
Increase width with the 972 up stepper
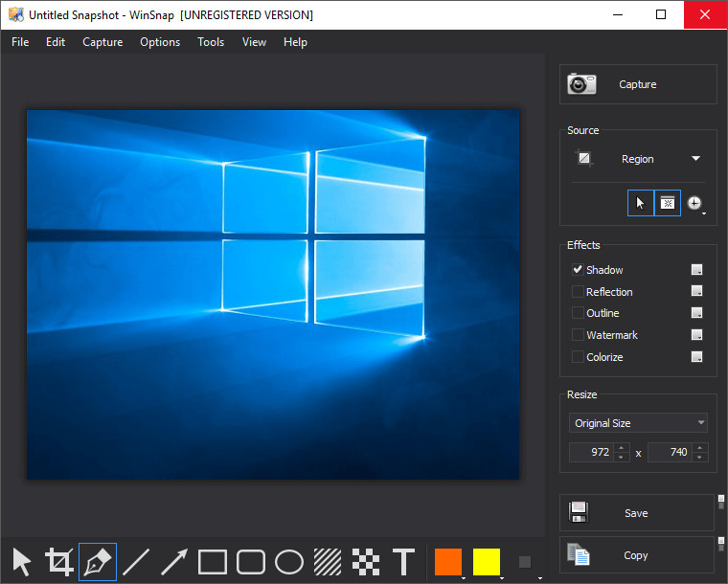pyautogui.click(x=622, y=447)
